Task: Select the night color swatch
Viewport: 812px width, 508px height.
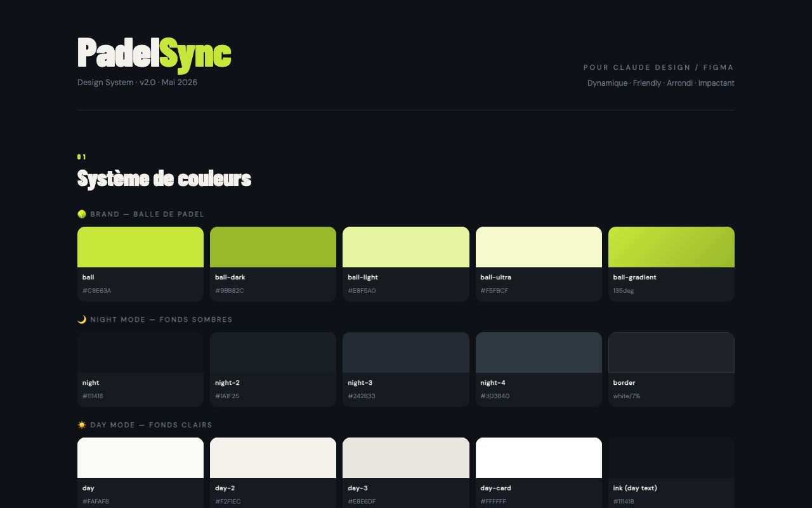Action: [140, 352]
